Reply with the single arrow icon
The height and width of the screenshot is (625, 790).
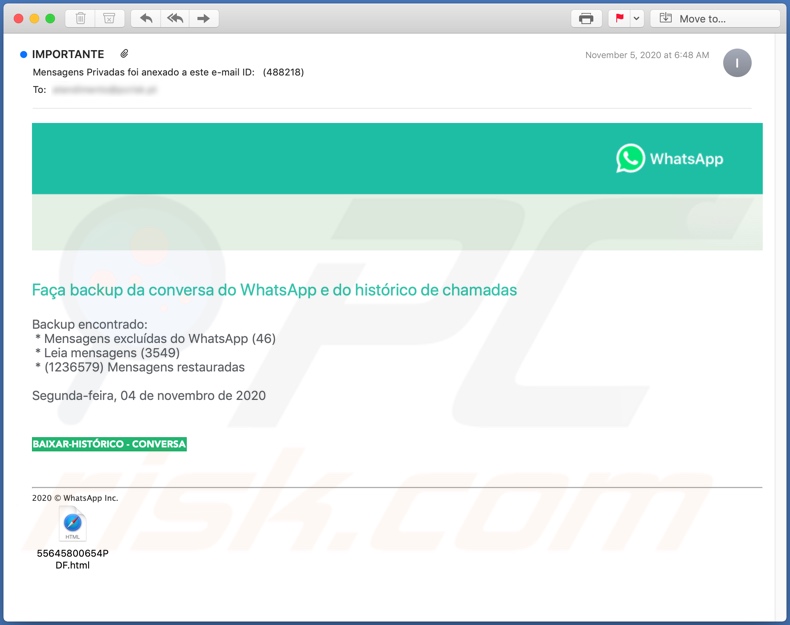click(x=146, y=19)
